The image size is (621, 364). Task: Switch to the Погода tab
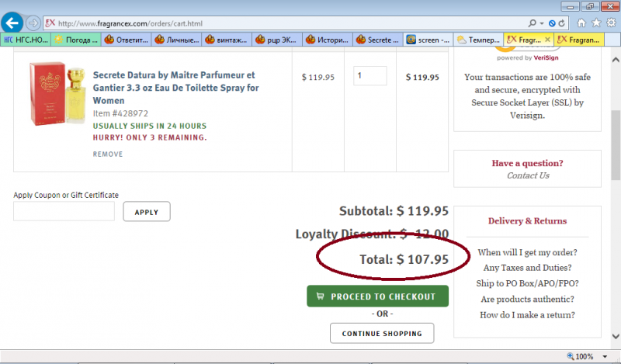click(x=76, y=40)
